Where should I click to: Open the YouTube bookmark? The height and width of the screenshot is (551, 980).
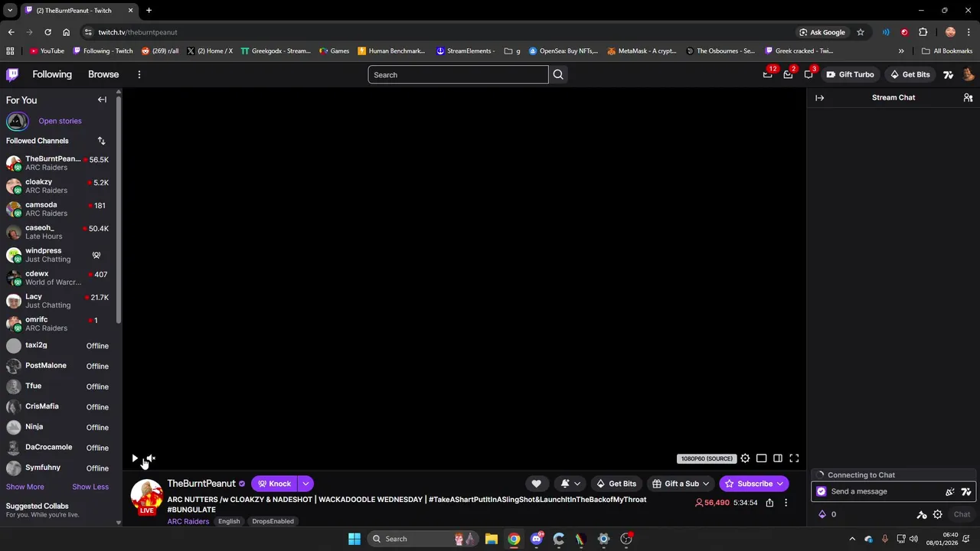coord(47,51)
